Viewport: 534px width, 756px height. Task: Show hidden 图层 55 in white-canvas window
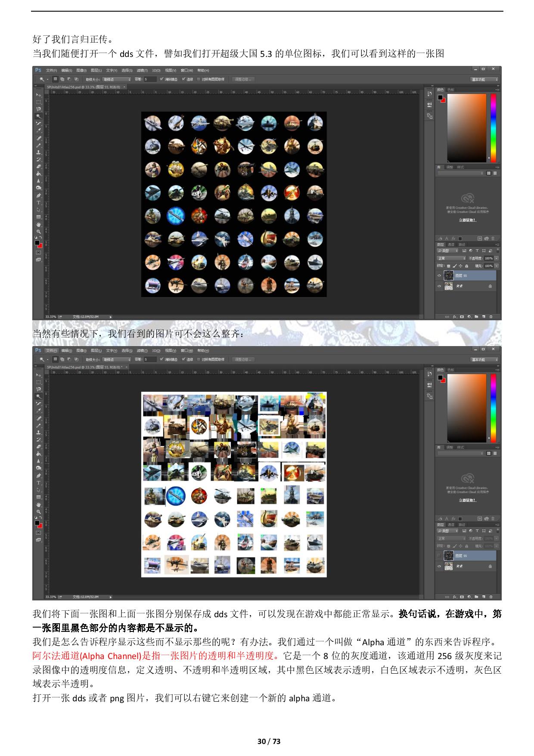pyautogui.click(x=439, y=556)
